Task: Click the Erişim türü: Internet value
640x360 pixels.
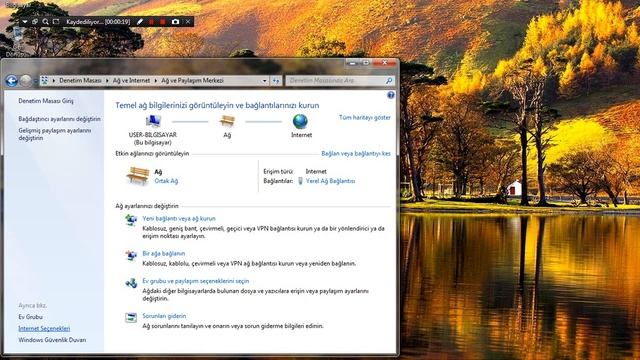Action: [x=316, y=171]
